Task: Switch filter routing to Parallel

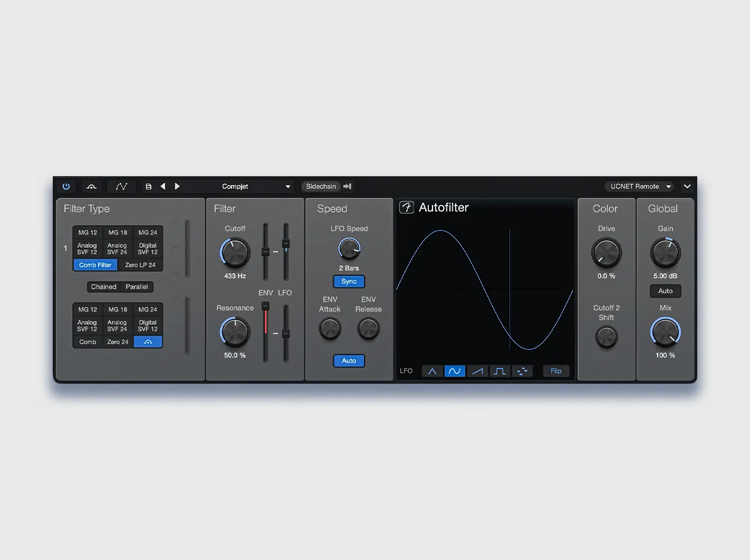Action: click(137, 287)
